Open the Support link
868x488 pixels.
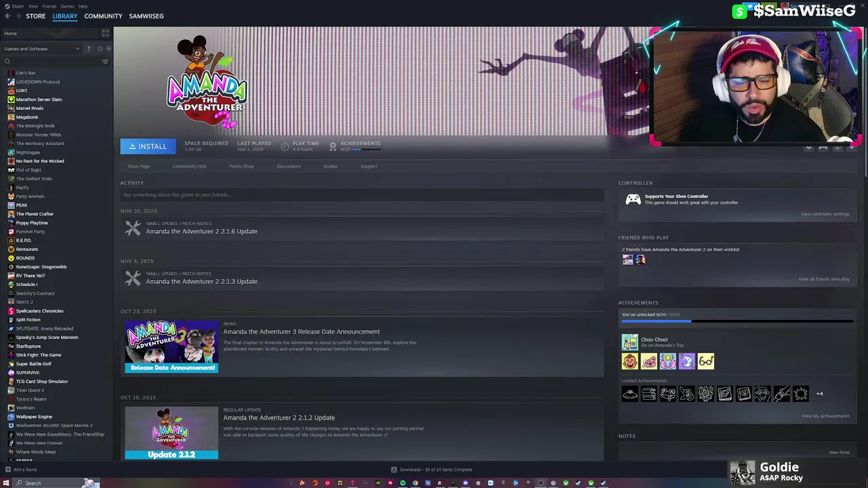[369, 166]
